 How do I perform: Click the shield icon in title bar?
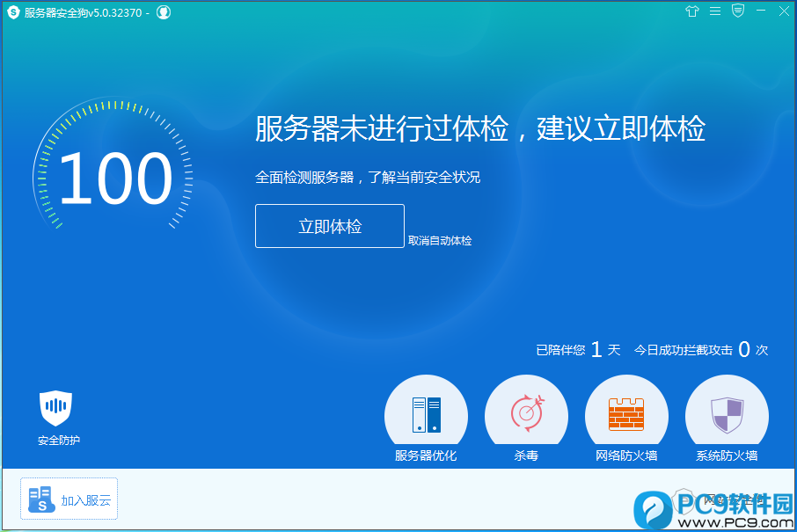click(738, 11)
